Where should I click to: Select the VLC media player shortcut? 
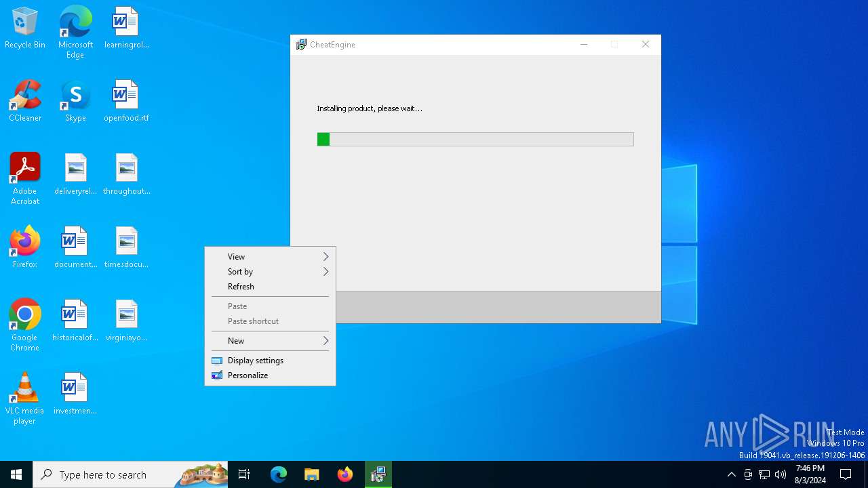[x=25, y=399]
